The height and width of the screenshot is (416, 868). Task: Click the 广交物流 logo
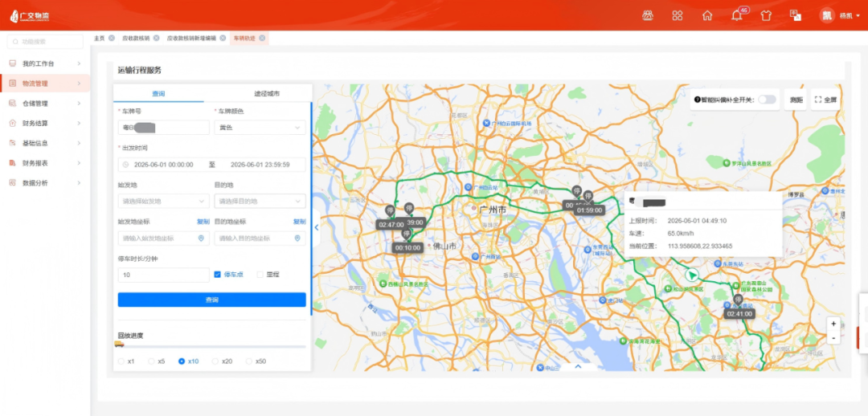30,16
